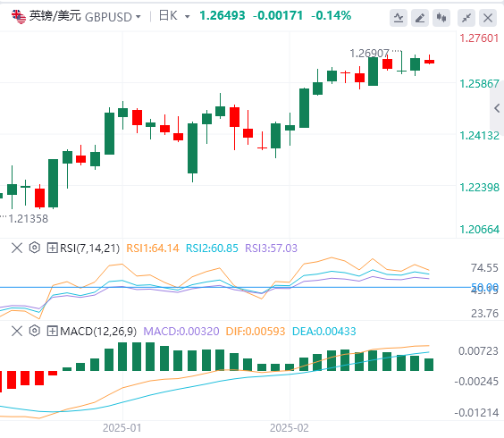
Task: Click the MACD(12,26,9) indicator label
Action: click(x=98, y=331)
